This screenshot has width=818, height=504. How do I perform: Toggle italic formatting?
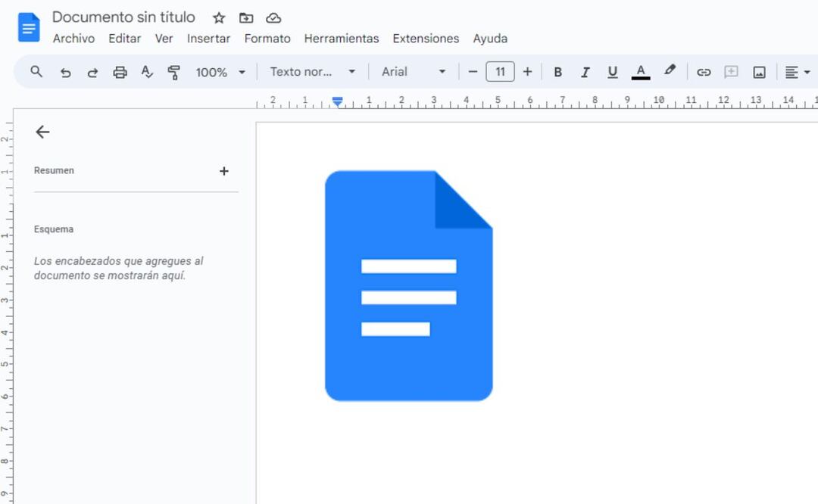(585, 73)
